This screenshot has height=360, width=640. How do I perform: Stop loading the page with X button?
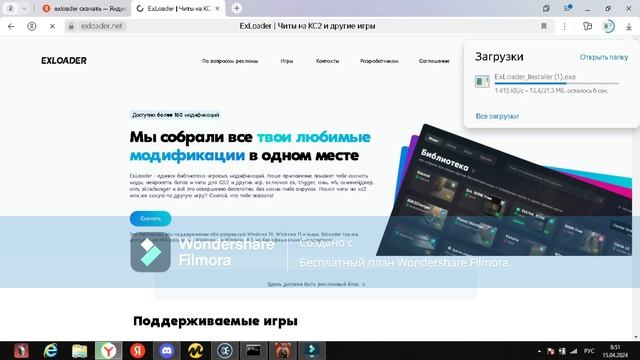point(52,26)
